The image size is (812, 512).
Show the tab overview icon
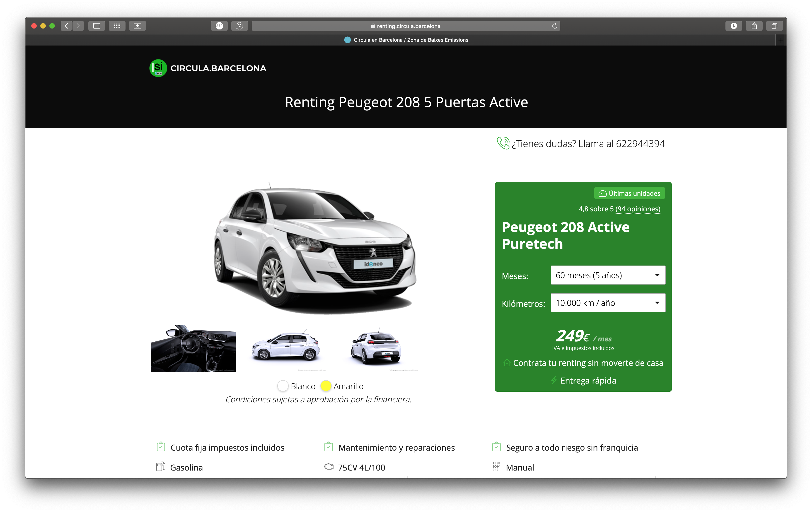pyautogui.click(x=775, y=26)
